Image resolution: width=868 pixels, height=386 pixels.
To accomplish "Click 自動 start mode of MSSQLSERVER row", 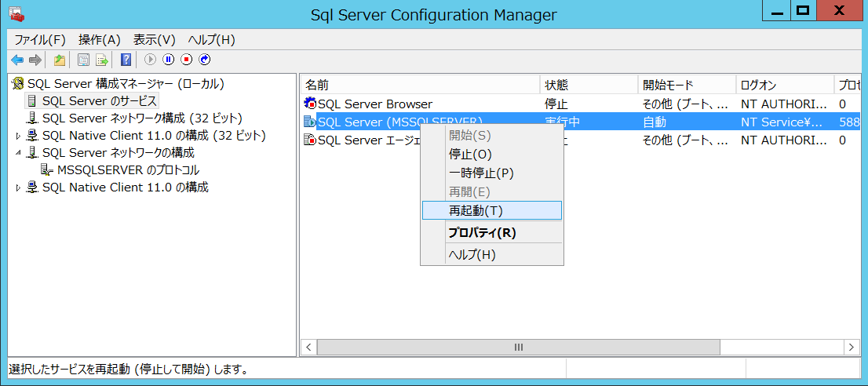I will pyautogui.click(x=655, y=122).
